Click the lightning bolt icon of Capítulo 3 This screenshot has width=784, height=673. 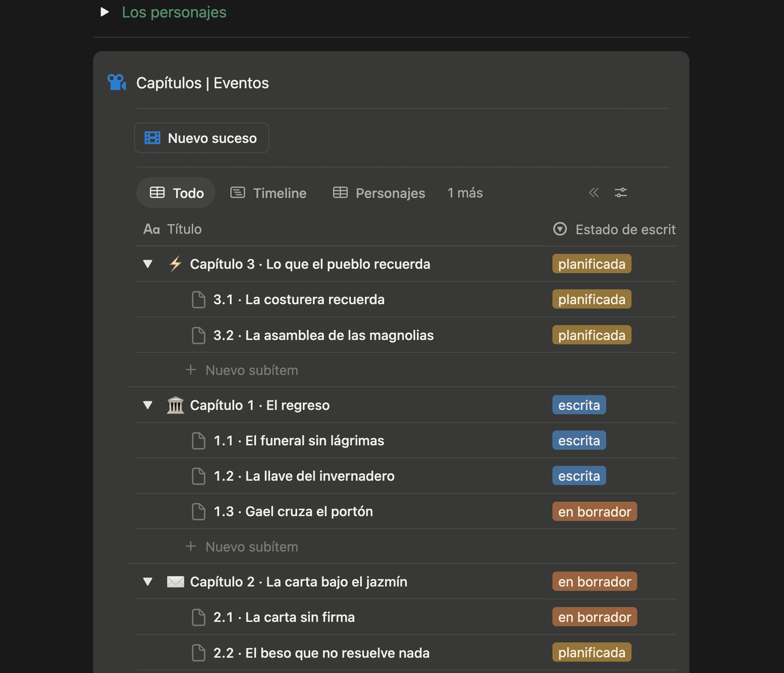[175, 264]
